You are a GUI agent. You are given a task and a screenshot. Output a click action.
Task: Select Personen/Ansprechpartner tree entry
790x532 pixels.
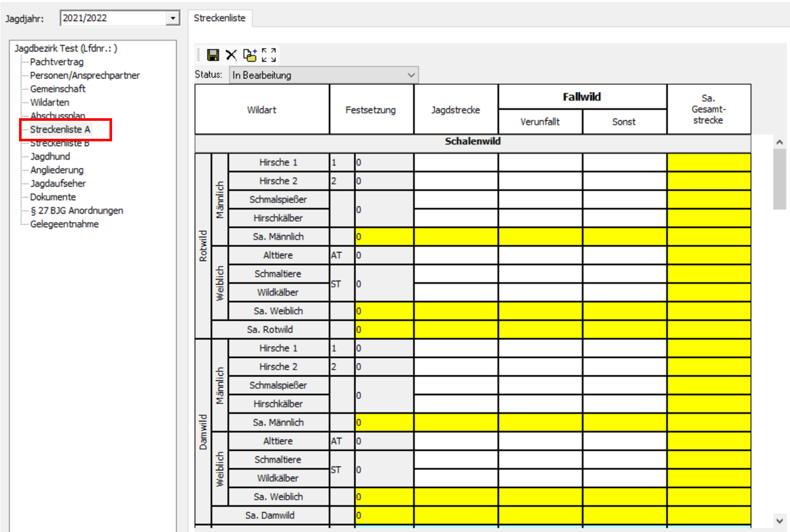85,76
